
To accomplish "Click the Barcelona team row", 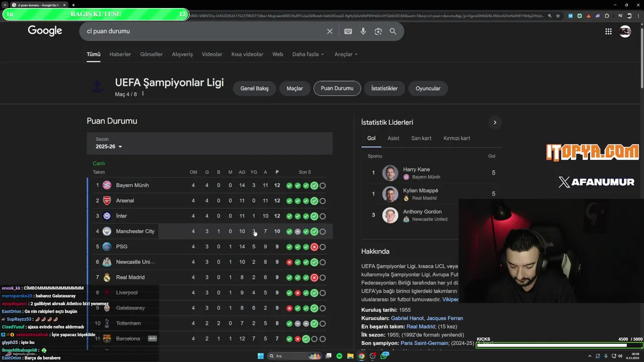I will [x=209, y=339].
